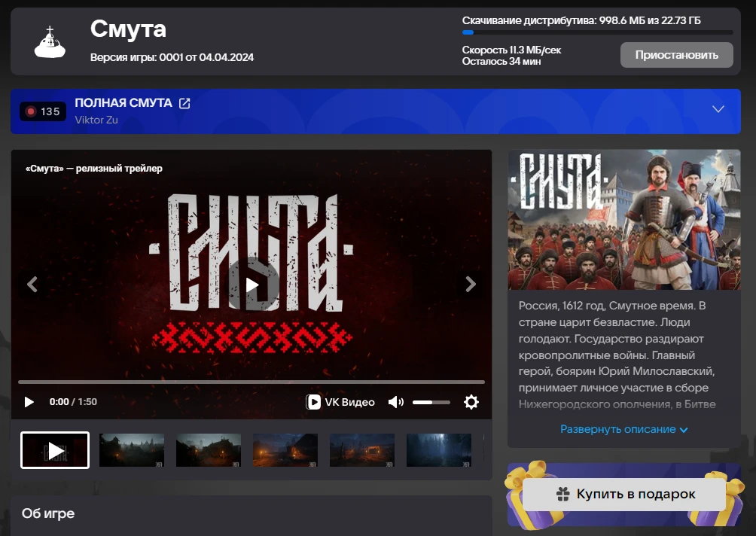Click the Об игре section heading
Image resolution: width=756 pixels, height=536 pixels.
[x=48, y=514]
